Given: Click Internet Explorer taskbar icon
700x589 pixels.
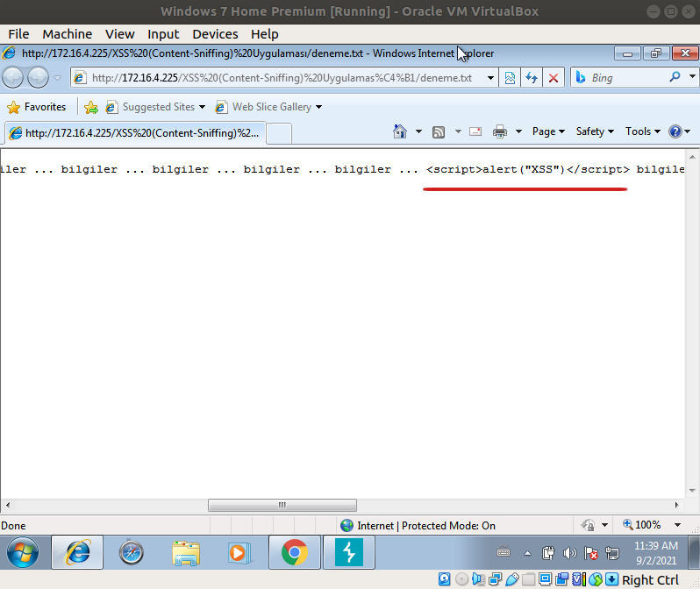Looking at the screenshot, I should (77, 552).
